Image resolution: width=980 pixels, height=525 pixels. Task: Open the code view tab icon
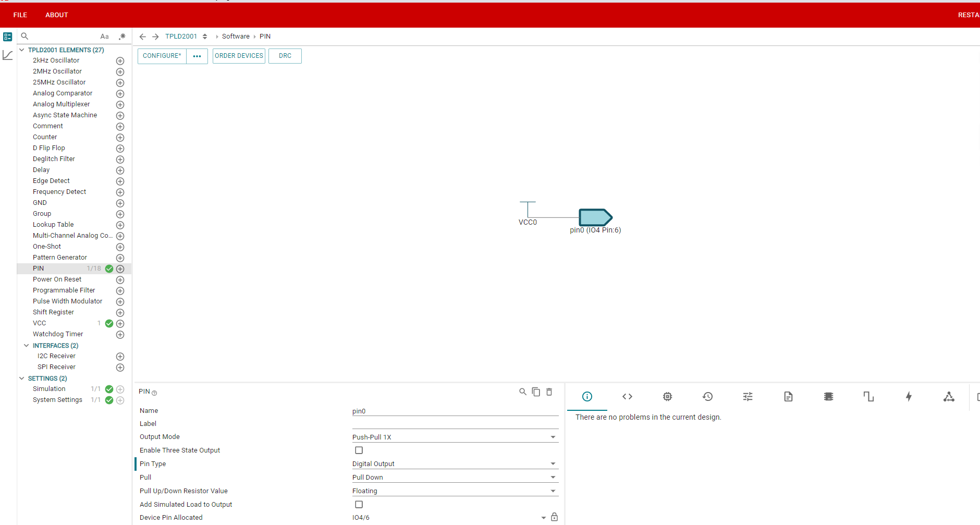coord(627,397)
